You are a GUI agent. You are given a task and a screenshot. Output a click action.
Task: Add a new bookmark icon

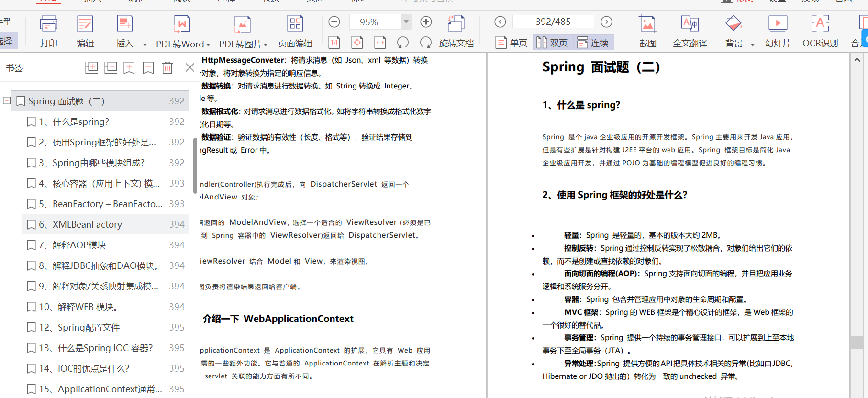tap(129, 67)
